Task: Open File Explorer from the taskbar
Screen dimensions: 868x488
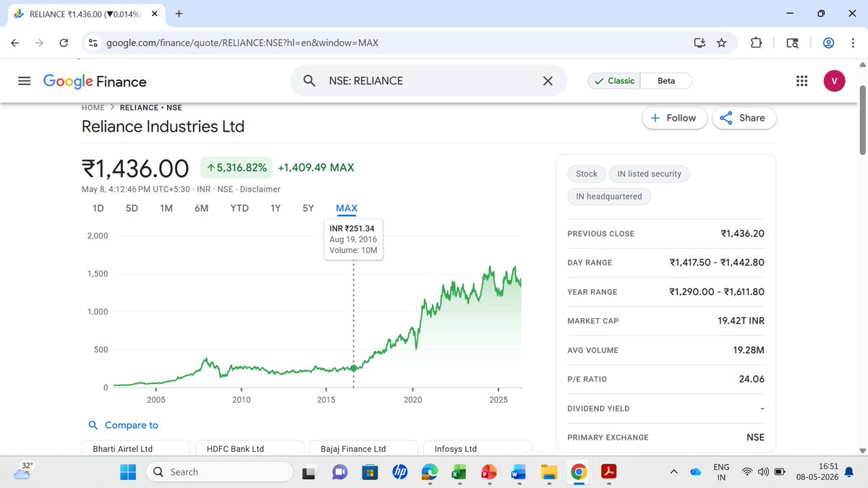Action: 548,472
